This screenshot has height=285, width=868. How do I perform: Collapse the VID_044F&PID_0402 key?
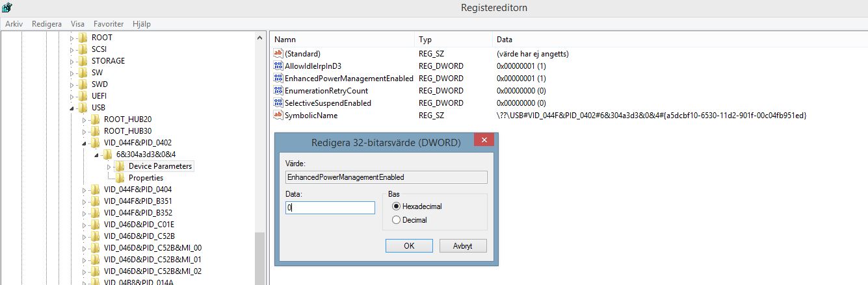(x=85, y=143)
